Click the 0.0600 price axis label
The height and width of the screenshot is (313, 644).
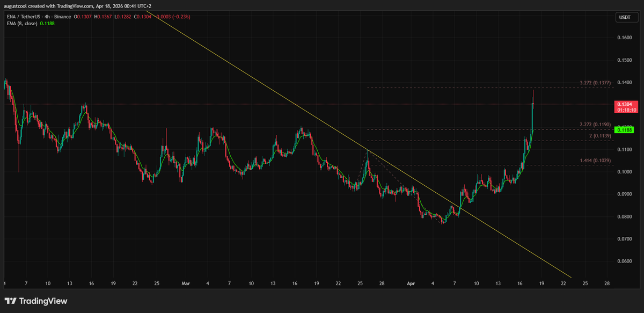coord(624,261)
